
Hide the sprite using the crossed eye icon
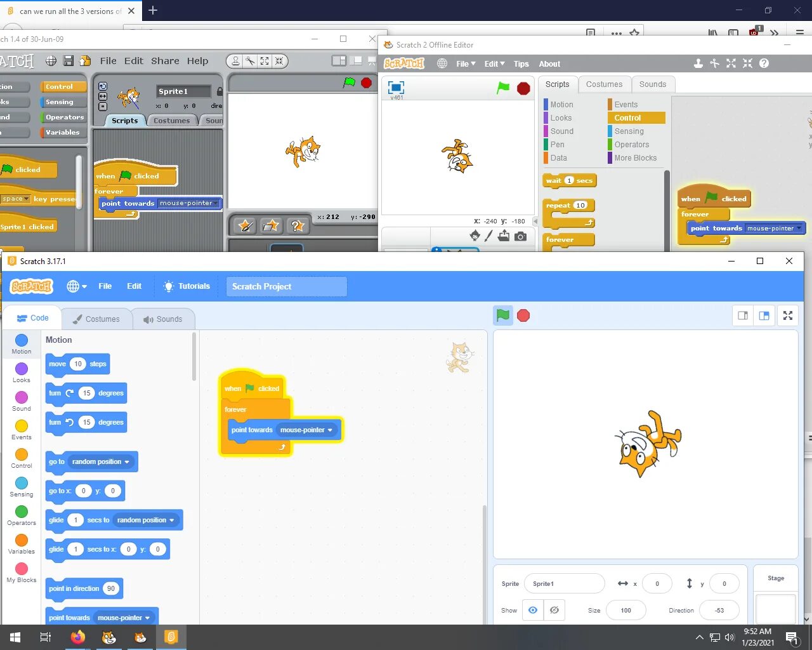coord(554,610)
